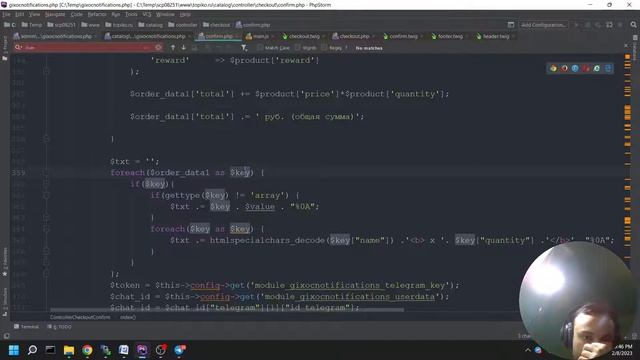Switch to the footer.twig editor tab
Image resolution: width=640 pixels, height=360 pixels.
pos(450,36)
